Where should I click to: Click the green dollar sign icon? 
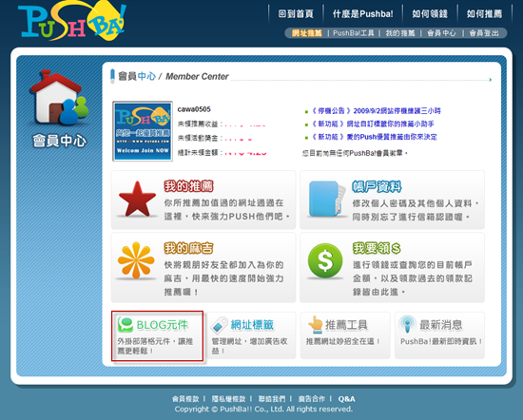click(x=325, y=260)
